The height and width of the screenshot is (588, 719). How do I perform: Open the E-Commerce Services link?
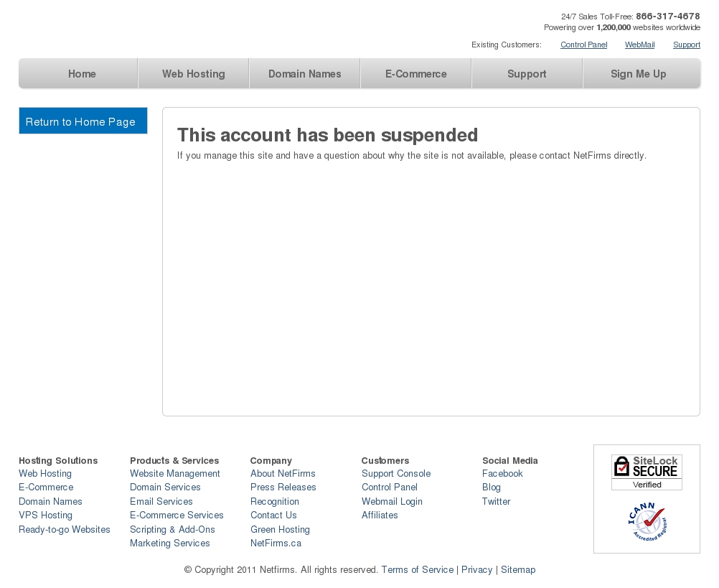(177, 515)
